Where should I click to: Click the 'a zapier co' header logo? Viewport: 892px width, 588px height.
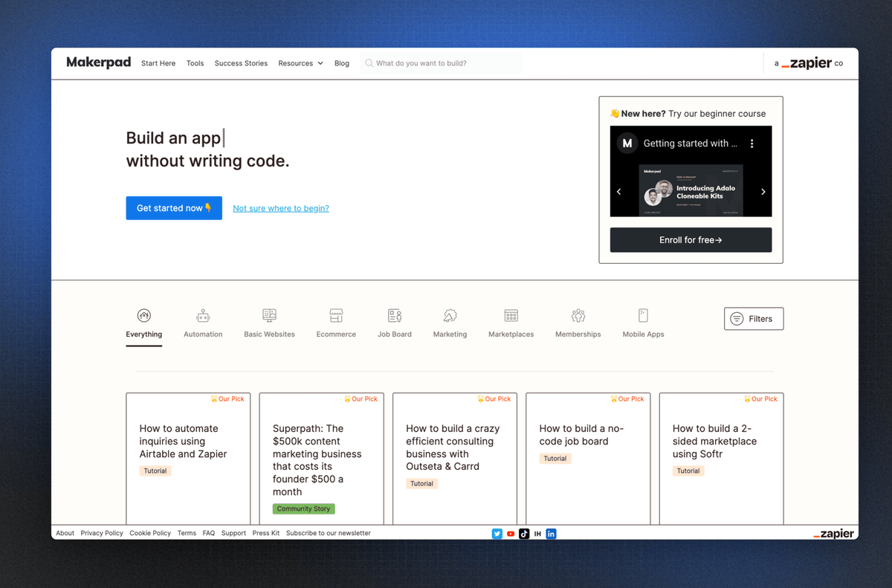[x=809, y=63]
